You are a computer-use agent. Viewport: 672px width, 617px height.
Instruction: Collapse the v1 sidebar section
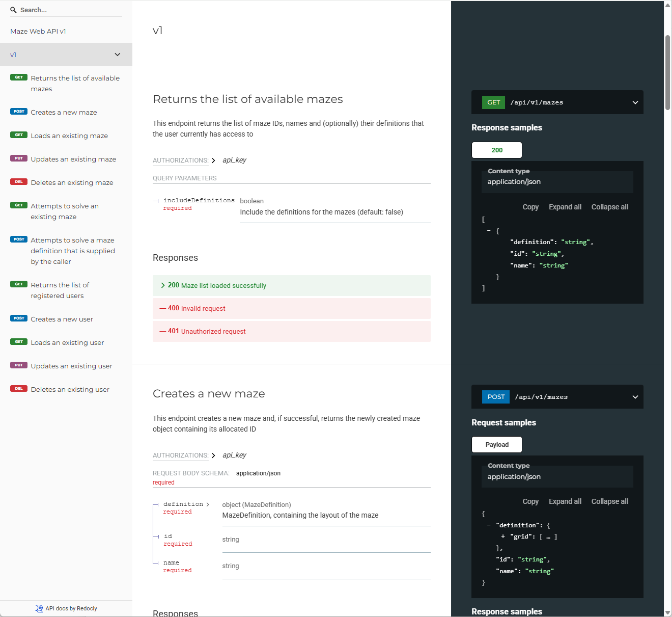pyautogui.click(x=117, y=55)
